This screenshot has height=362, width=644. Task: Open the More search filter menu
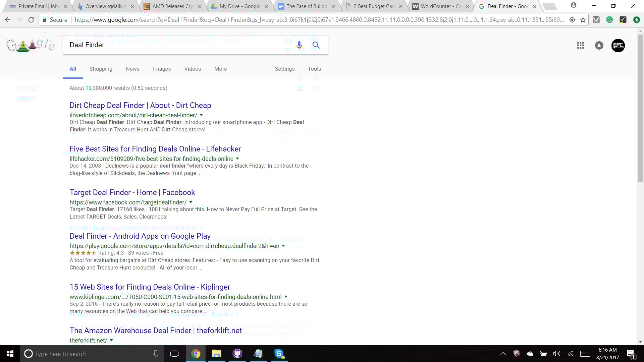[x=220, y=69]
